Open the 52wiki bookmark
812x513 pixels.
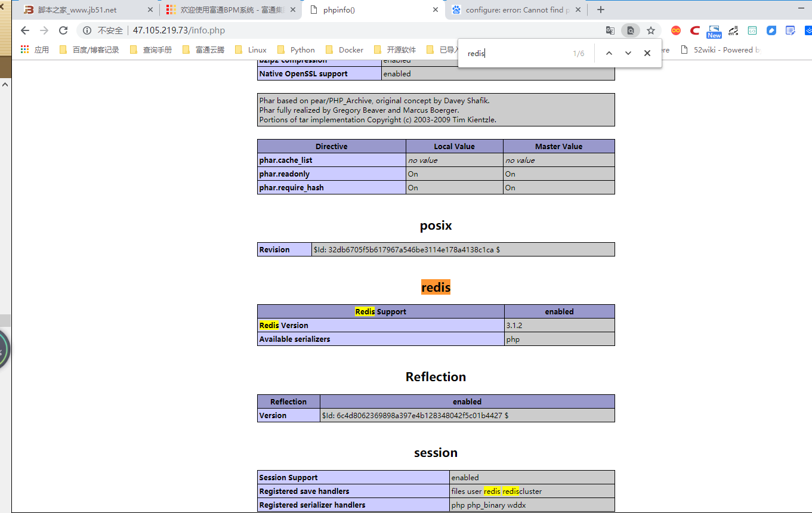[721, 50]
